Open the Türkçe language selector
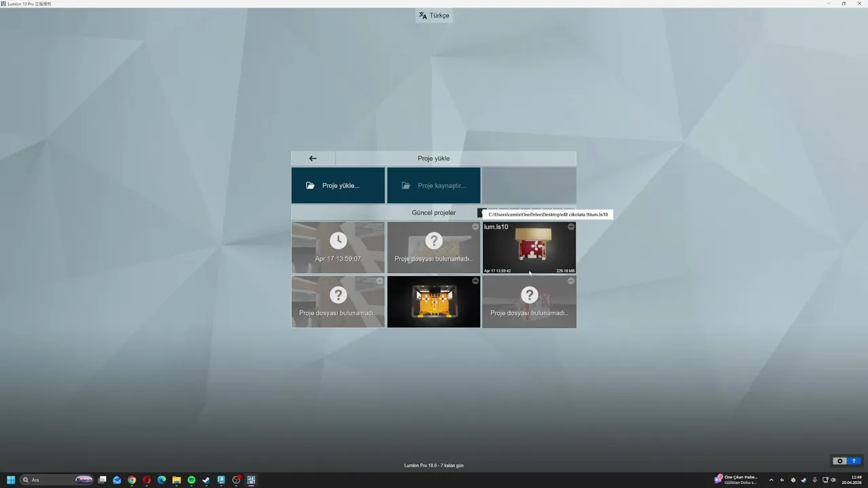The image size is (868, 488). click(434, 16)
